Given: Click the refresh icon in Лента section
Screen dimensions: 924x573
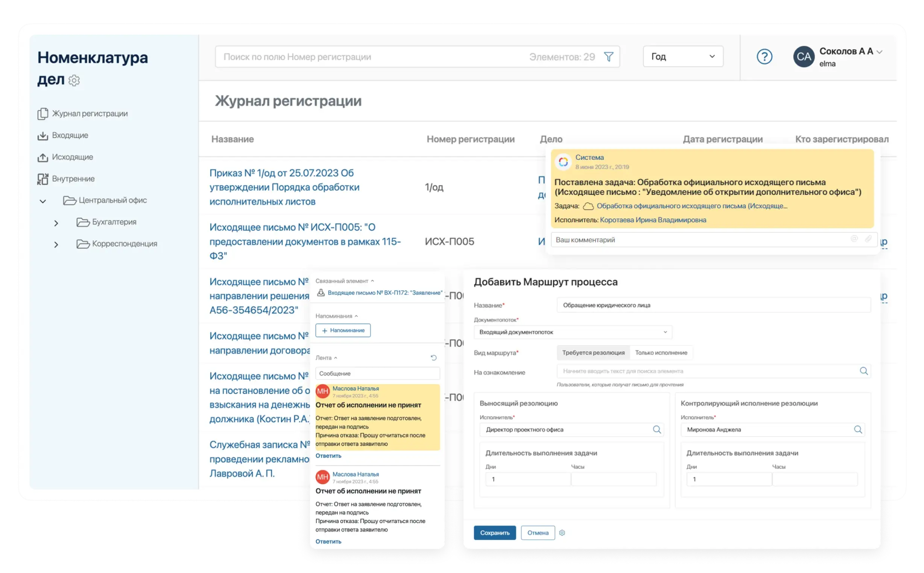Looking at the screenshot, I should pos(433,358).
